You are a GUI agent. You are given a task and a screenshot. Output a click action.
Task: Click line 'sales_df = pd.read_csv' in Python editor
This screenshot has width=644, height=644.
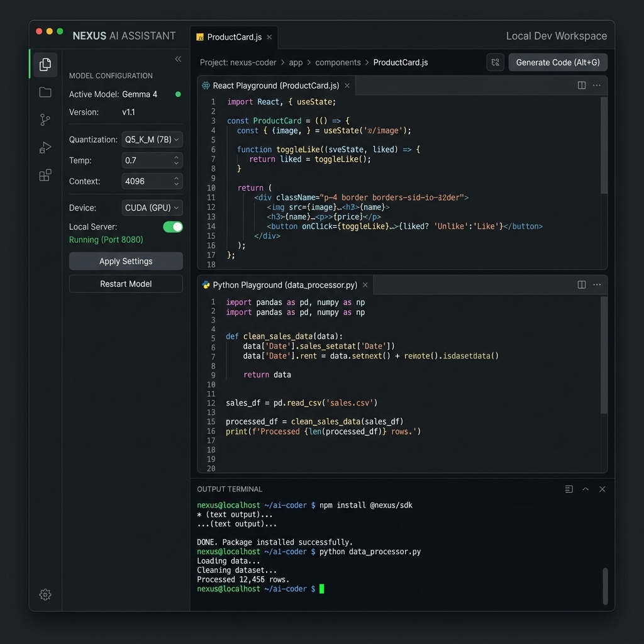coord(301,402)
